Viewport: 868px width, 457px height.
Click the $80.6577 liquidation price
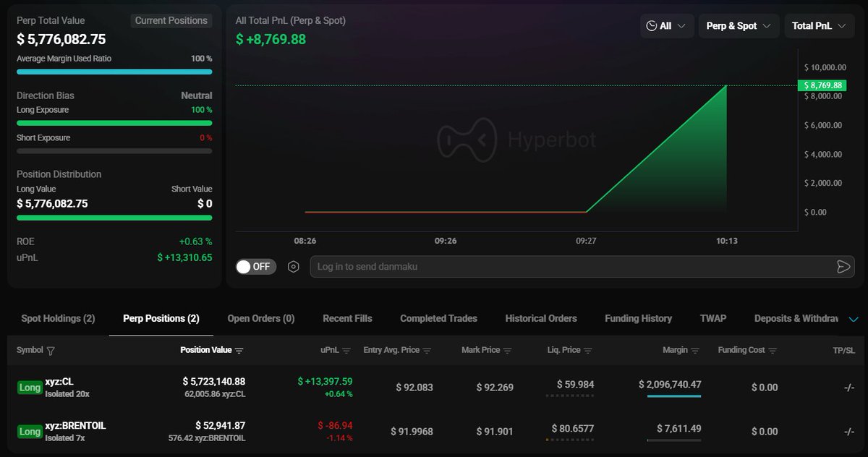pyautogui.click(x=572, y=429)
